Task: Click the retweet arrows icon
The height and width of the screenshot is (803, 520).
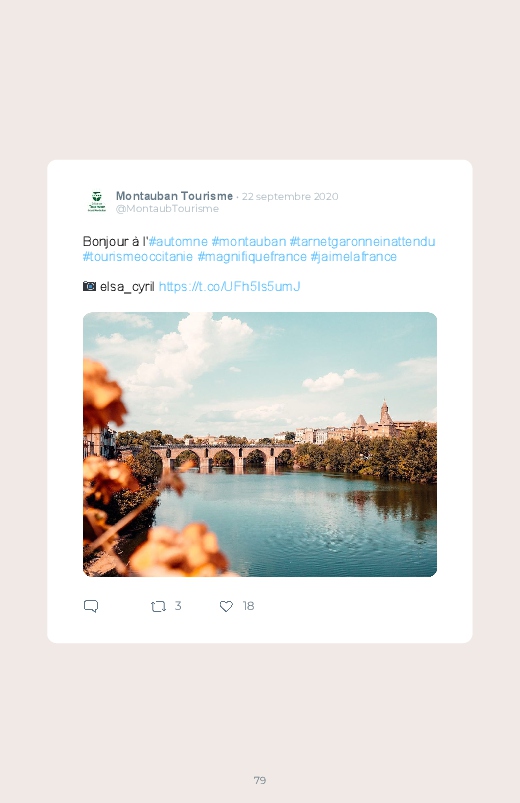Action: pyautogui.click(x=158, y=607)
